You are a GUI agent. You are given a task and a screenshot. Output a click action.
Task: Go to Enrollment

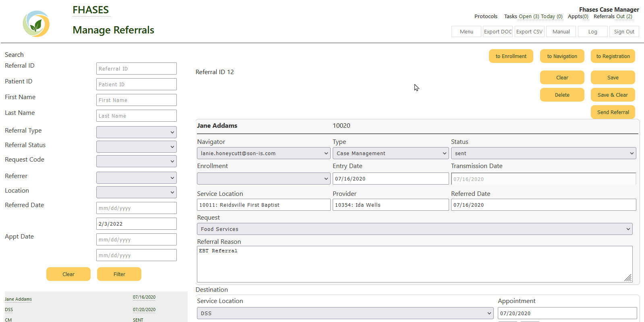[511, 56]
